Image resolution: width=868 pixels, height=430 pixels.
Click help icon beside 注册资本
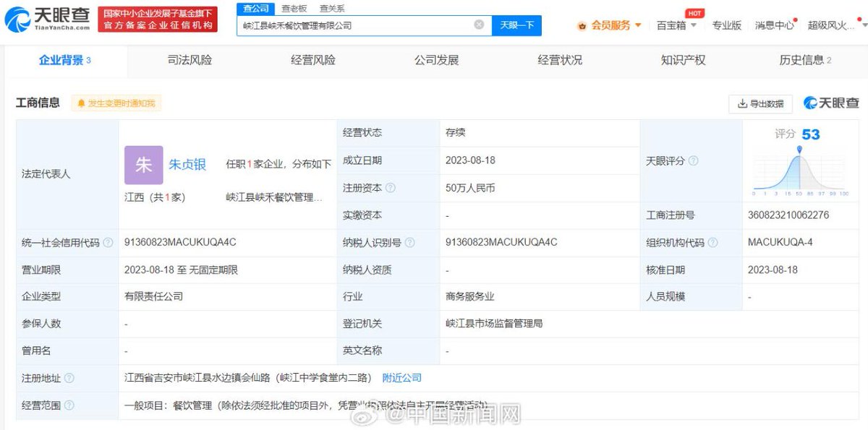[x=391, y=188]
